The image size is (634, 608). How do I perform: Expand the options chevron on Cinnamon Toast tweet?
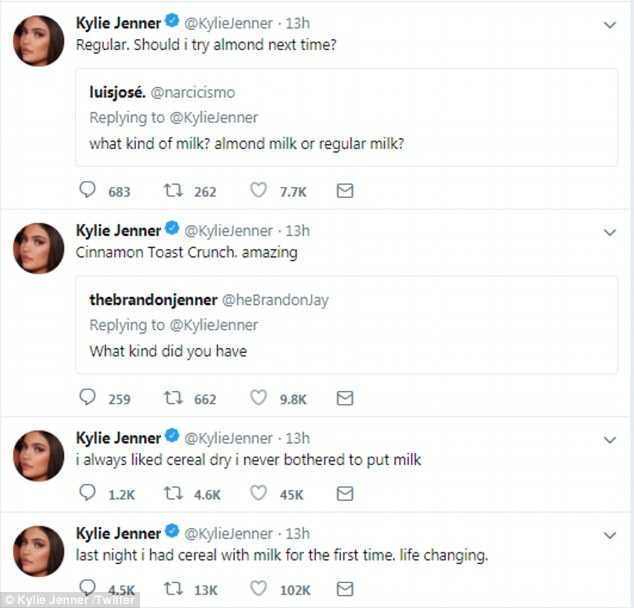coord(610,232)
